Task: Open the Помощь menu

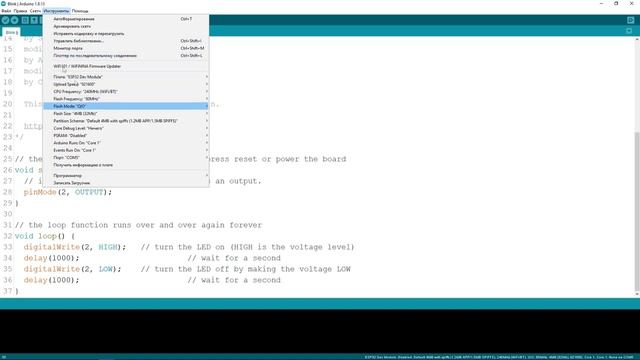Action: coord(80,11)
